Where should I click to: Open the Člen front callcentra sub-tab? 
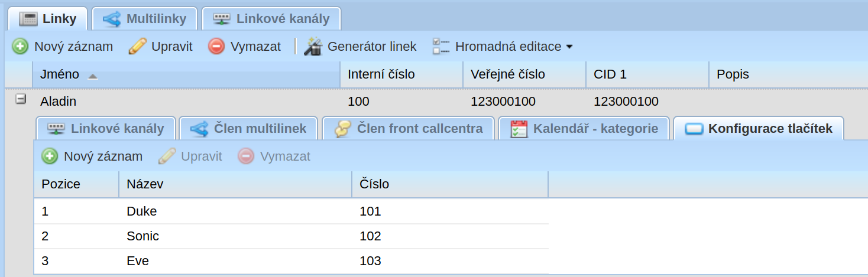408,128
